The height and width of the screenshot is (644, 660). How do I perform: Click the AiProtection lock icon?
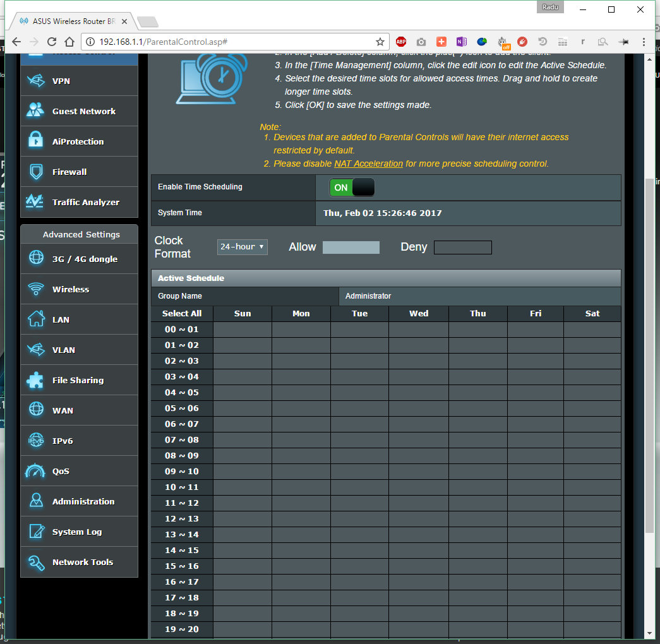(x=35, y=141)
